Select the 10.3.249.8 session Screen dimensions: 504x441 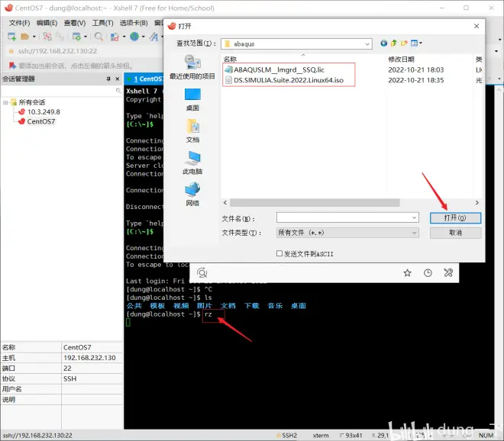pyautogui.click(x=44, y=112)
